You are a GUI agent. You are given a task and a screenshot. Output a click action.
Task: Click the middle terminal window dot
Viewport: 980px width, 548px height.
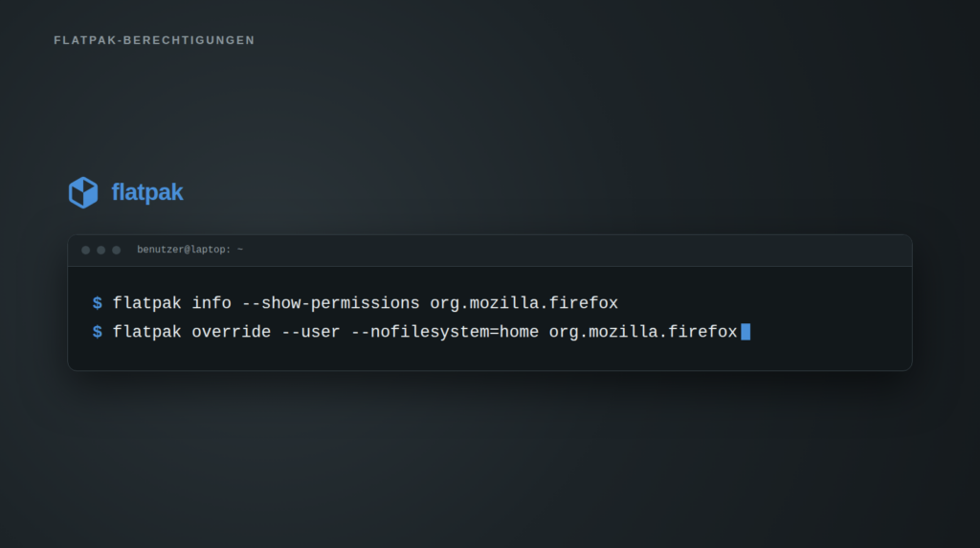[x=100, y=250]
